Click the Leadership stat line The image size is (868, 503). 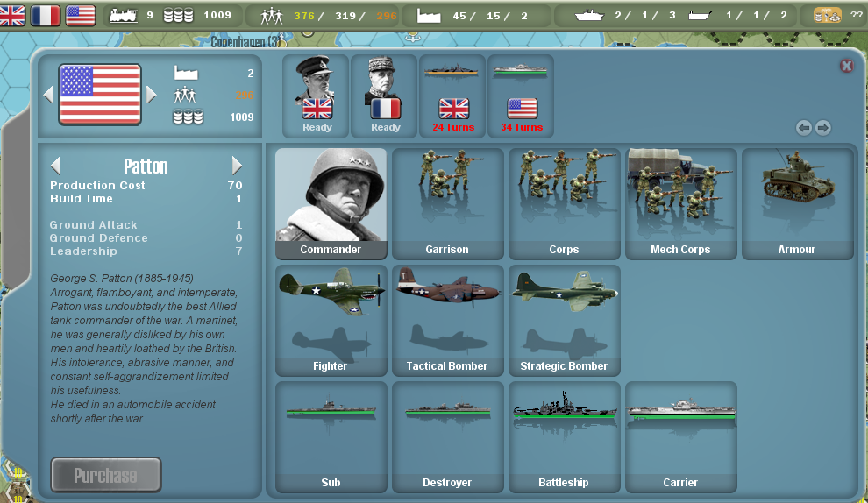point(146,251)
